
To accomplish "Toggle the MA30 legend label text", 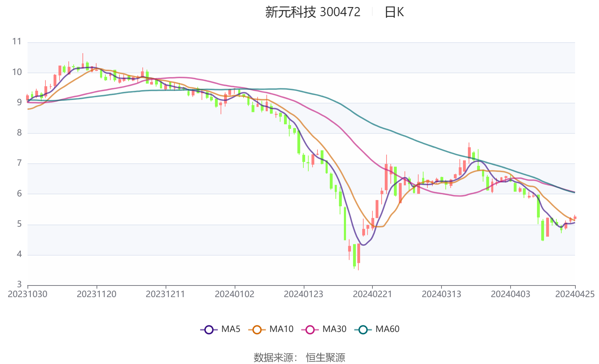I will point(334,329).
